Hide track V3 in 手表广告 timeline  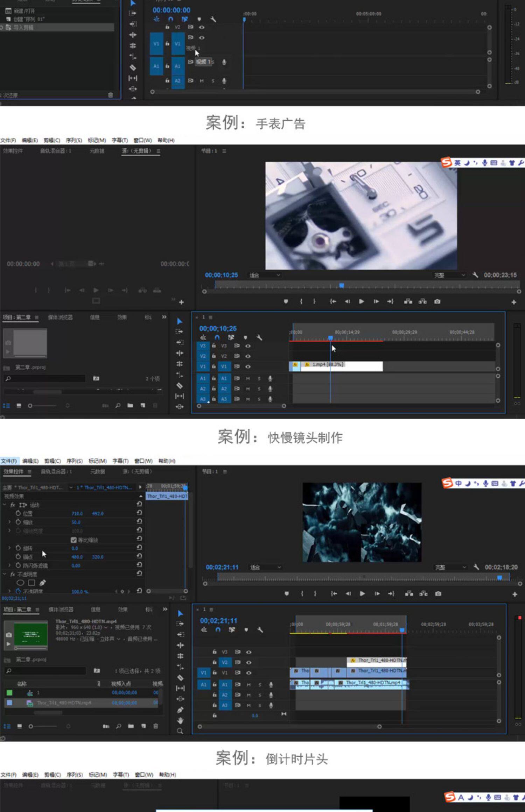(248, 346)
